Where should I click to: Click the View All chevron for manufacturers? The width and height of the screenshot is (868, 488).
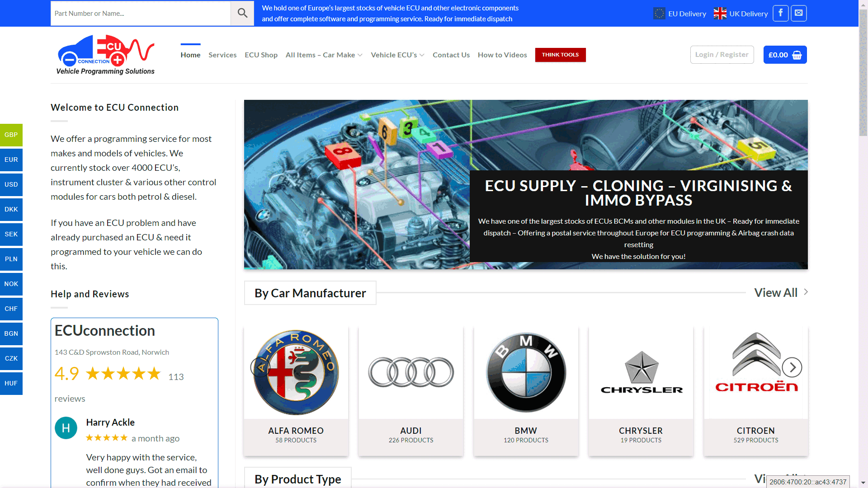pyautogui.click(x=806, y=292)
